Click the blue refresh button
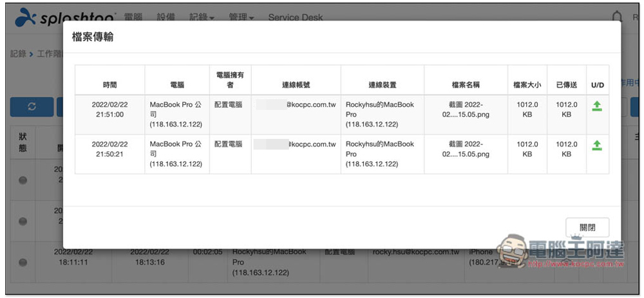Viewport: 644px width, 298px height. pyautogui.click(x=32, y=107)
